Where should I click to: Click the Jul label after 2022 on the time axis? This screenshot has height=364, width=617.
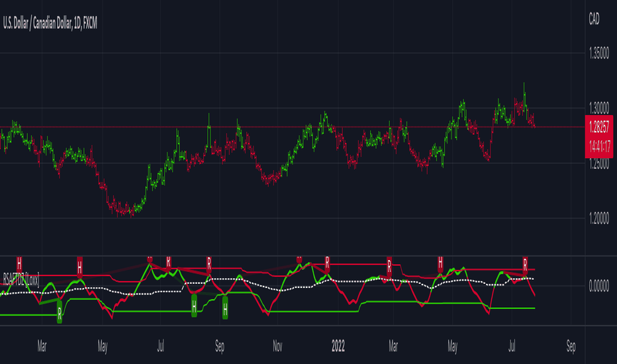512,346
